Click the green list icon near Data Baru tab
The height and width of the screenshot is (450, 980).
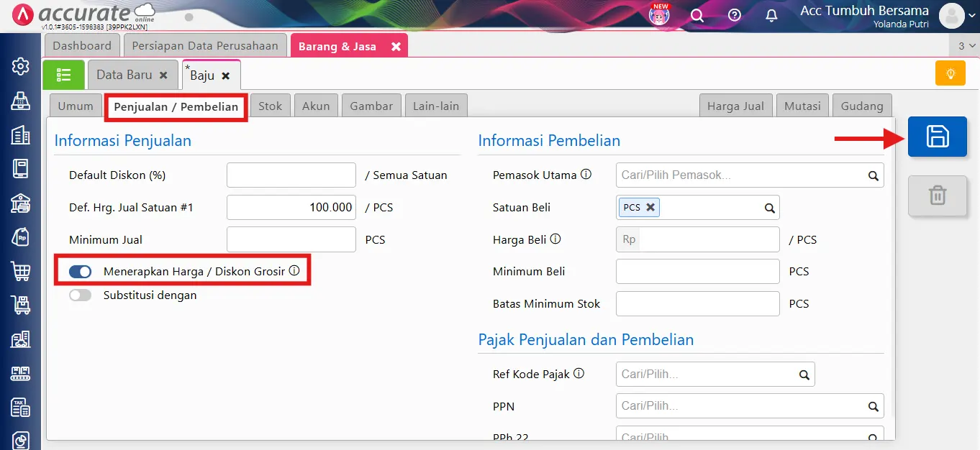coord(63,74)
